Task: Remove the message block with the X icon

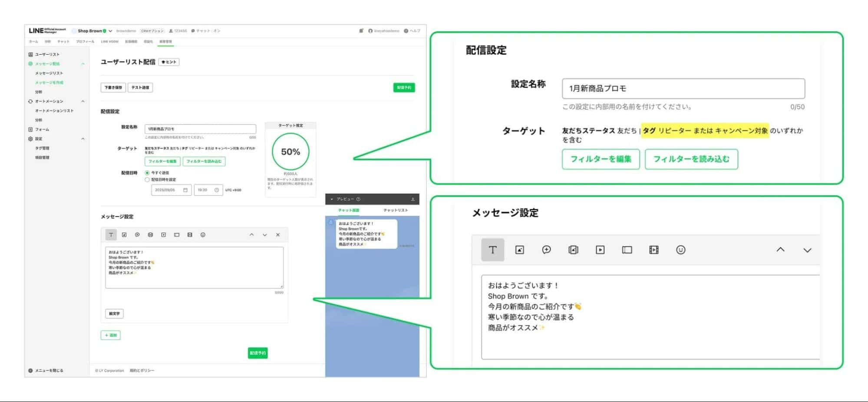Action: (278, 235)
